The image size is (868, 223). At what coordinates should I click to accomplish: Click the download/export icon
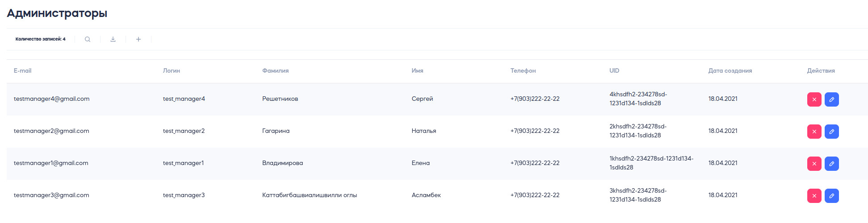(x=113, y=39)
